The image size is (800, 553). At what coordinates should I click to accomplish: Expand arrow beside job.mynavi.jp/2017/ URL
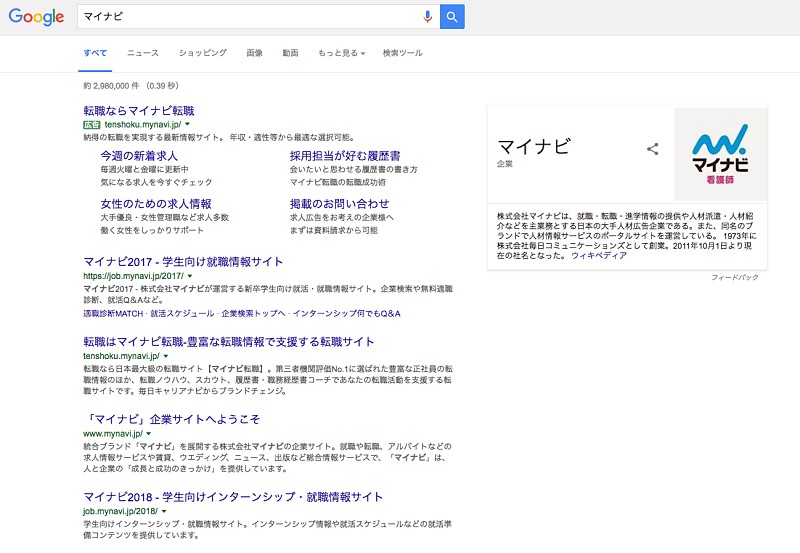pyautogui.click(x=190, y=276)
